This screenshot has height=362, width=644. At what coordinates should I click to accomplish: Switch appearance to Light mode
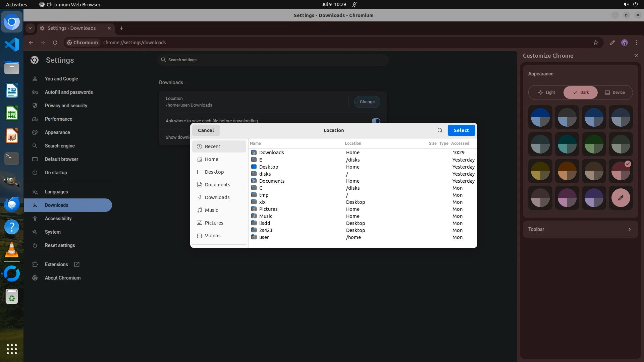tap(546, 93)
